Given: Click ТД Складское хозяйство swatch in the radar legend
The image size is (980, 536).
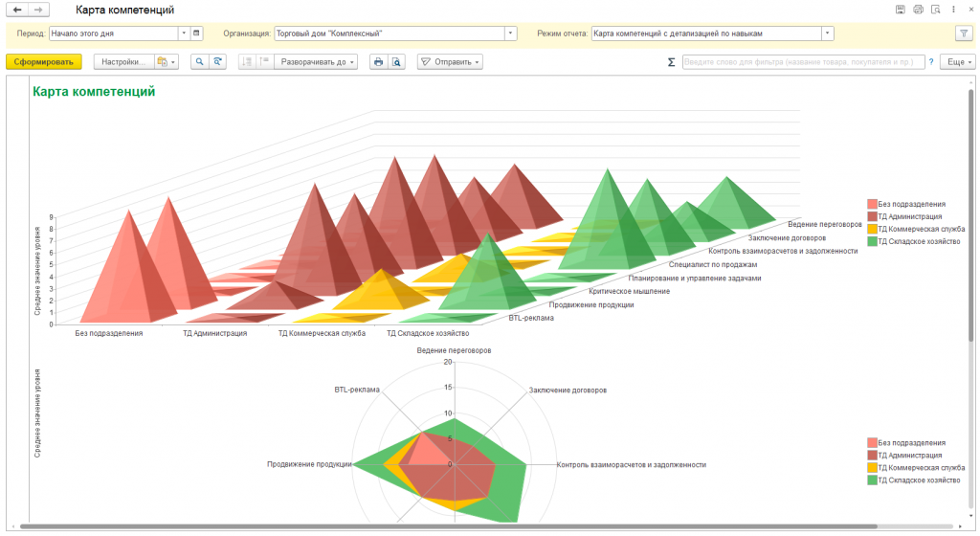Looking at the screenshot, I should pos(872,480).
